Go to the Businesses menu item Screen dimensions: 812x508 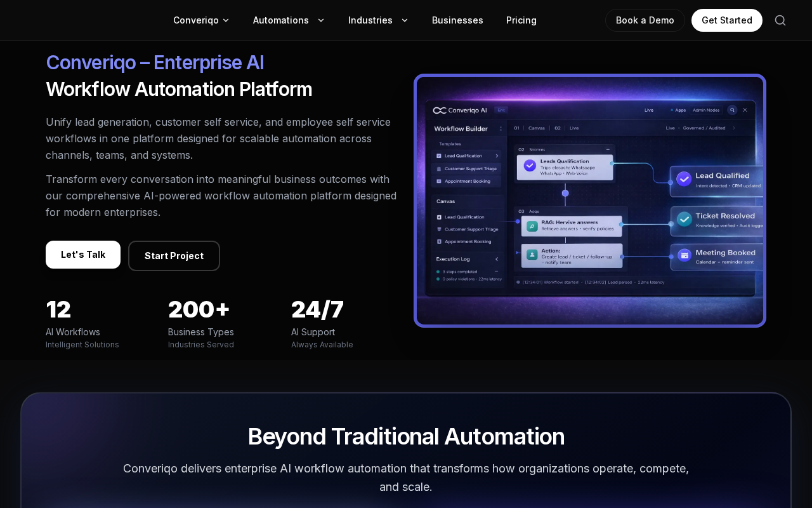(x=457, y=20)
